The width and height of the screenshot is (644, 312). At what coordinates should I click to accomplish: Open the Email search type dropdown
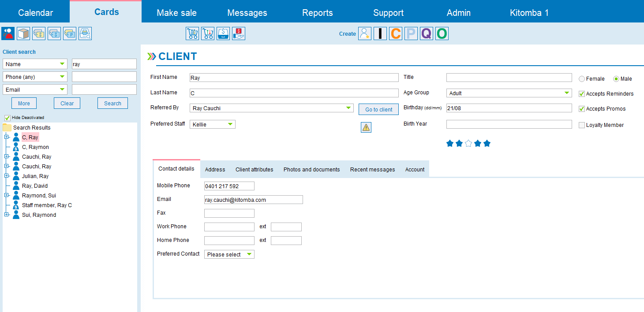click(35, 89)
